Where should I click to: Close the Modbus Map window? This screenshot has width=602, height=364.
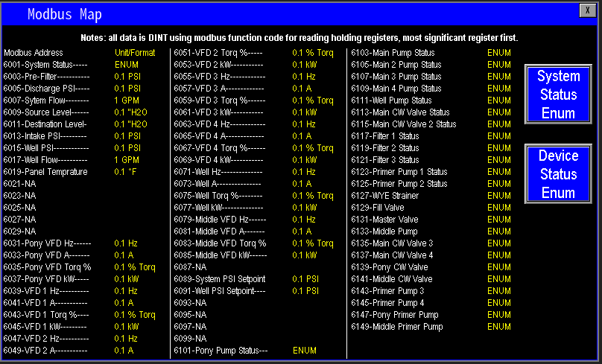pyautogui.click(x=588, y=10)
